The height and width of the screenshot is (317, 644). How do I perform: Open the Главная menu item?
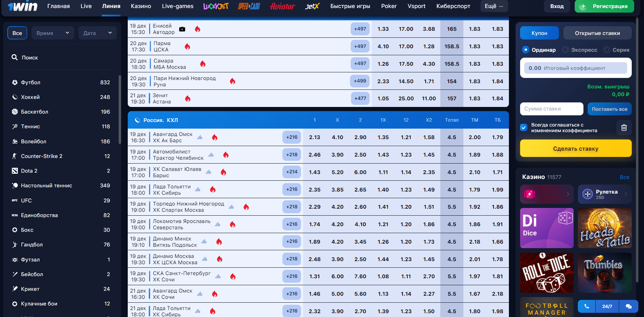click(58, 6)
